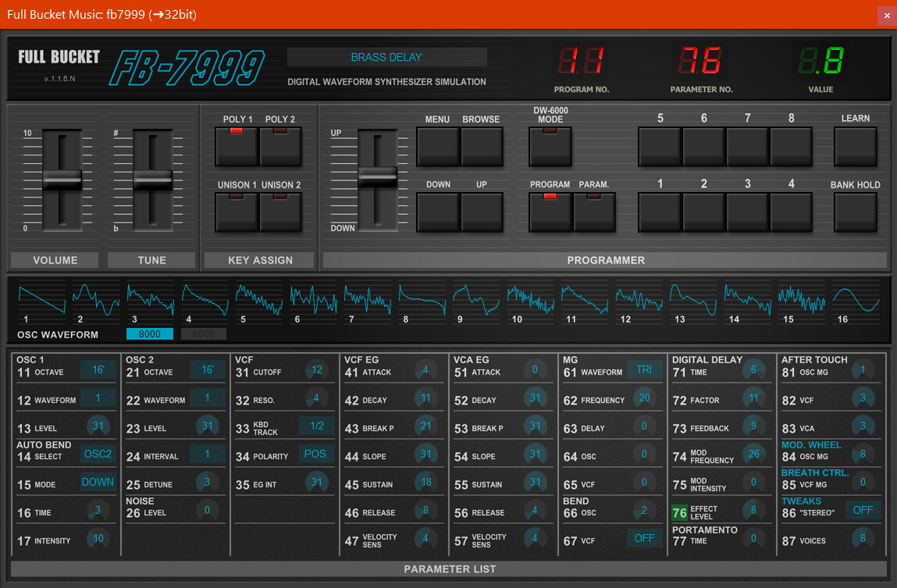Click the green Value LED display
Image resolution: width=897 pixels, height=588 pixels.
pyautogui.click(x=821, y=60)
